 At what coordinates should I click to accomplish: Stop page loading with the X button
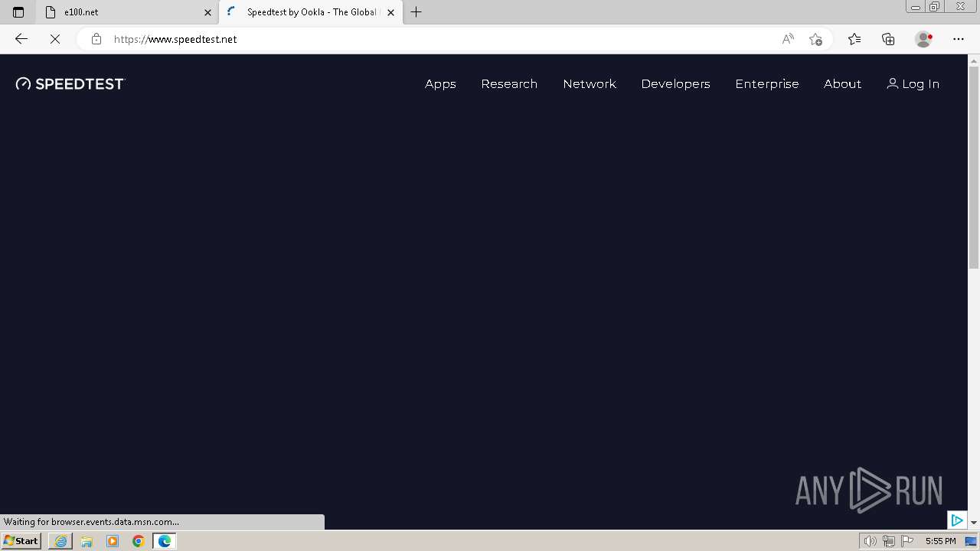point(55,39)
